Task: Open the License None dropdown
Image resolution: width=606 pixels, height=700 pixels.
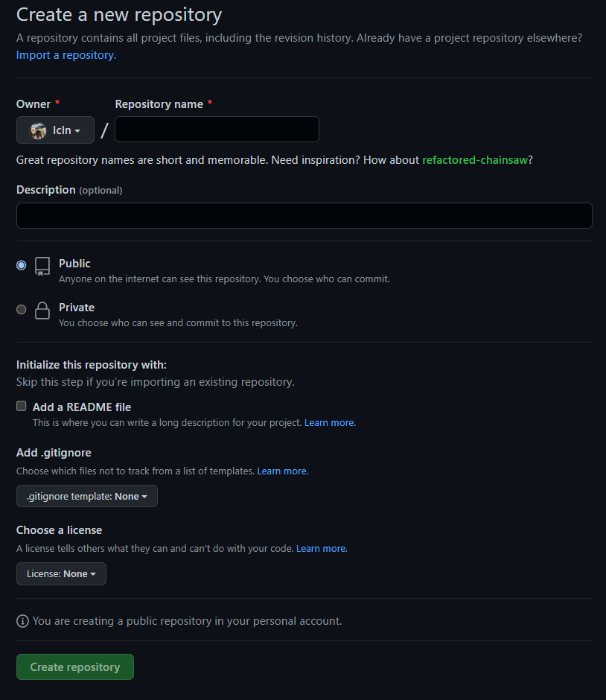Action: click(61, 574)
